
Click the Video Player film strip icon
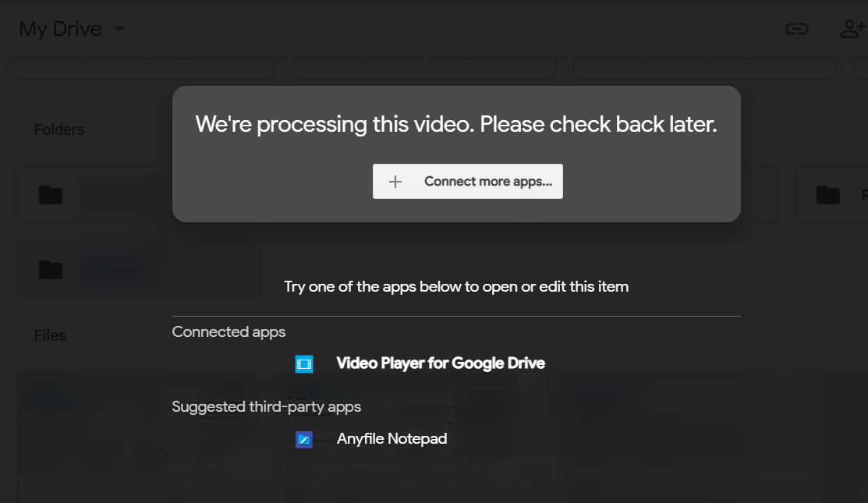point(304,364)
